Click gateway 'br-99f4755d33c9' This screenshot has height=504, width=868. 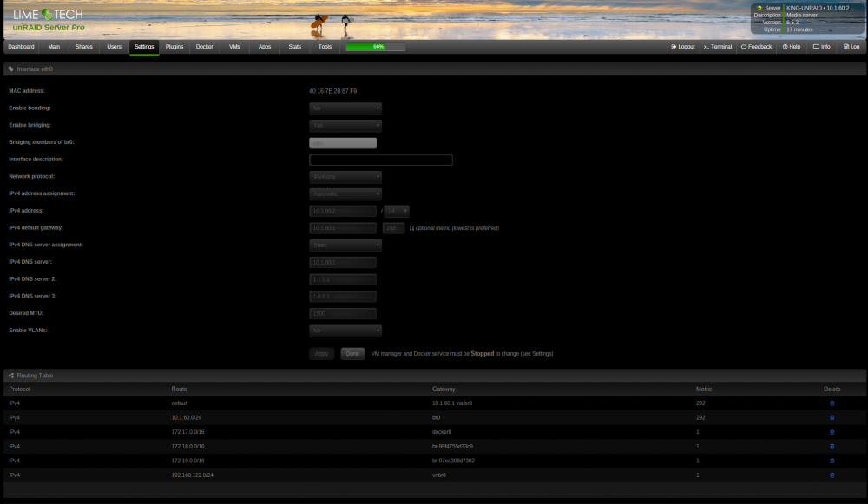[x=452, y=447]
